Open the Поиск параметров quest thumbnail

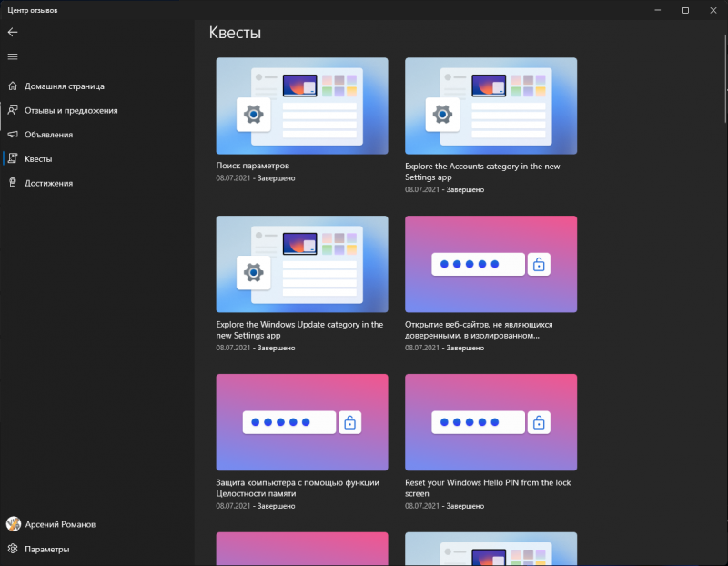pos(302,106)
